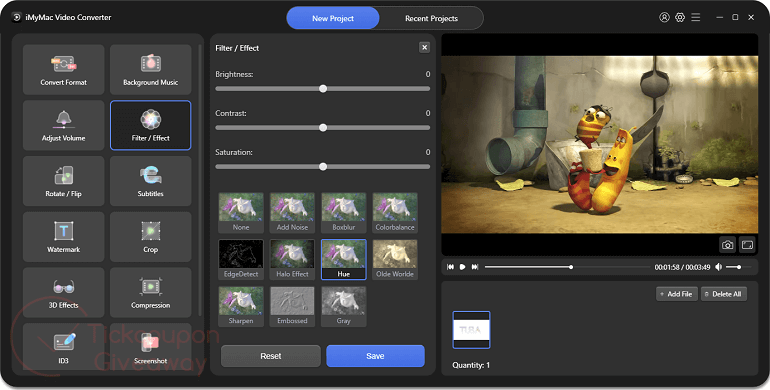Image resolution: width=770 pixels, height=390 pixels.
Task: Open the Subtitles tool
Action: (150, 181)
